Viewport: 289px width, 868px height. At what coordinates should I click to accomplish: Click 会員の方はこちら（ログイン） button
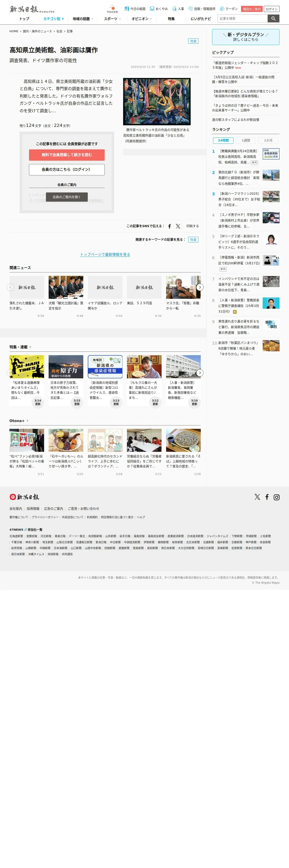coord(67,169)
